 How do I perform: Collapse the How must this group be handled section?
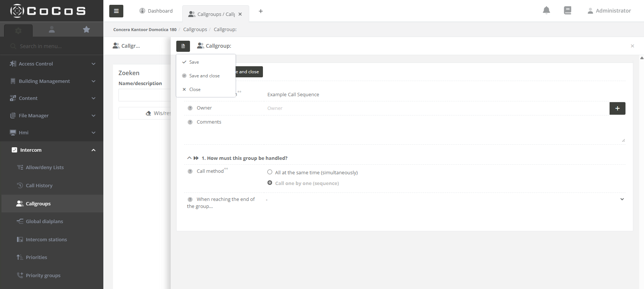coord(189,158)
